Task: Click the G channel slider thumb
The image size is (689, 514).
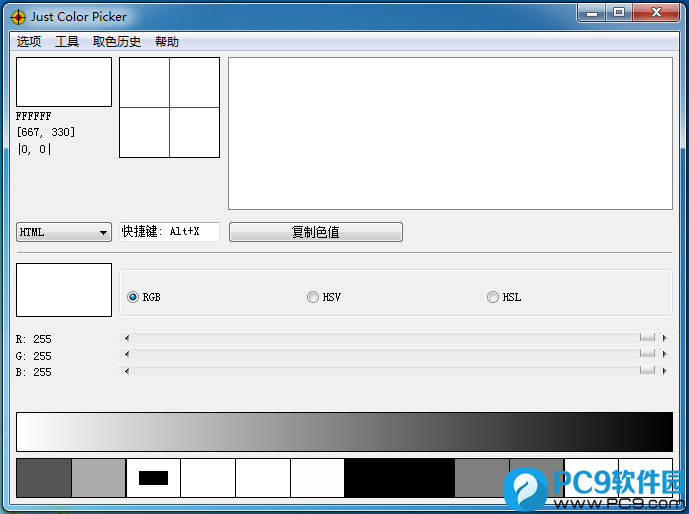Action: coord(647,354)
